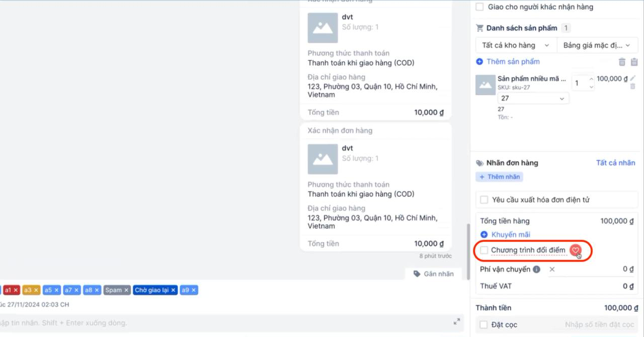Screen dimensions: 644x337
Task: Click the Tồn: - stock text
Action: [505, 117]
